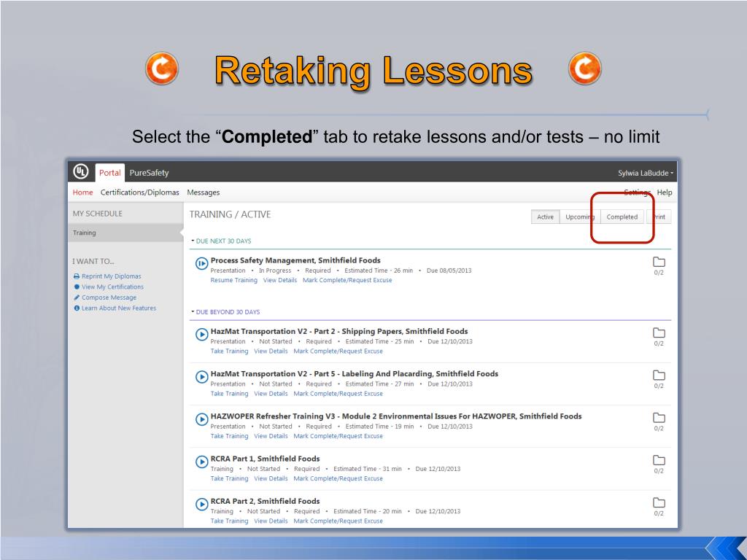Click View Details for RCRA Part 1
The width and height of the screenshot is (747, 560).
click(271, 478)
